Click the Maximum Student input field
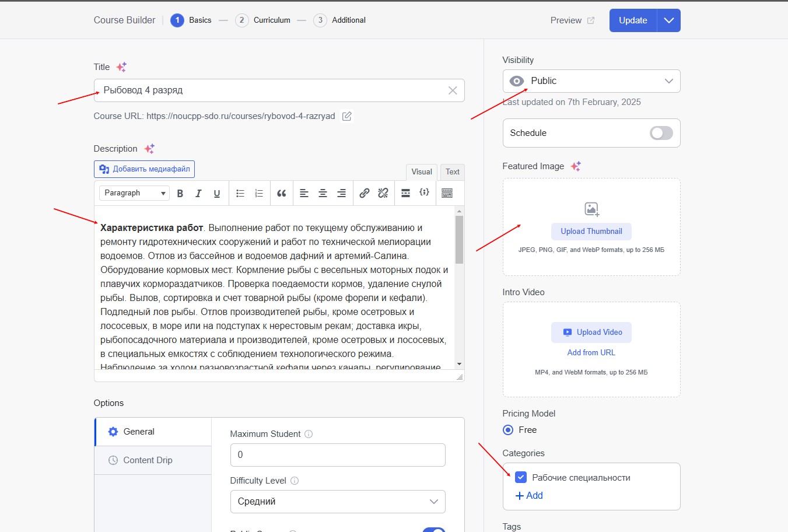 (338, 455)
